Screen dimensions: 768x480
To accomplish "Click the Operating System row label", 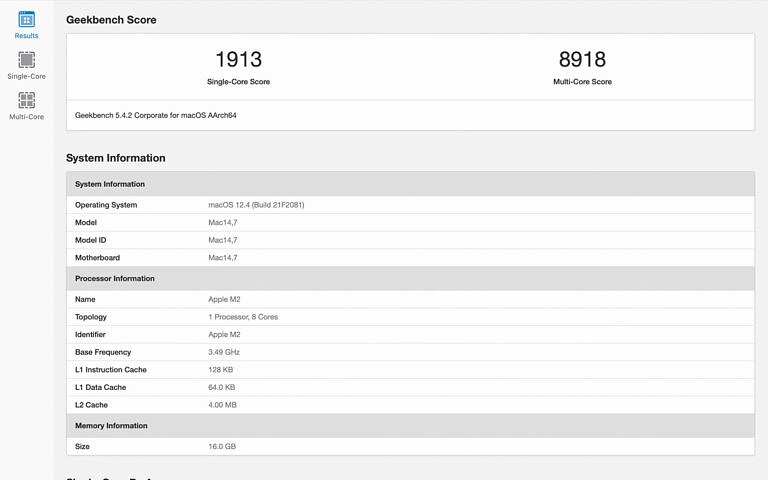I will (x=106, y=205).
